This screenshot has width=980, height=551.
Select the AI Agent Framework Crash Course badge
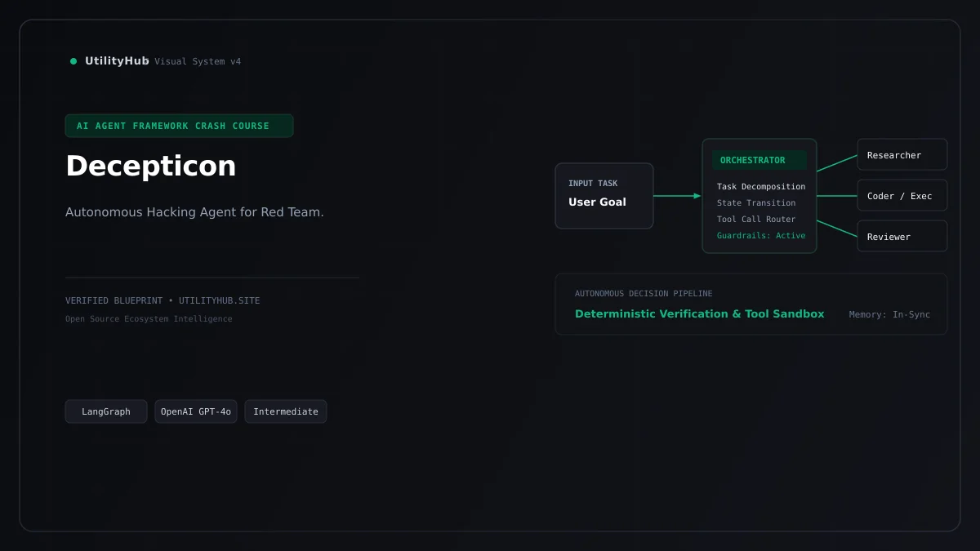(x=179, y=126)
